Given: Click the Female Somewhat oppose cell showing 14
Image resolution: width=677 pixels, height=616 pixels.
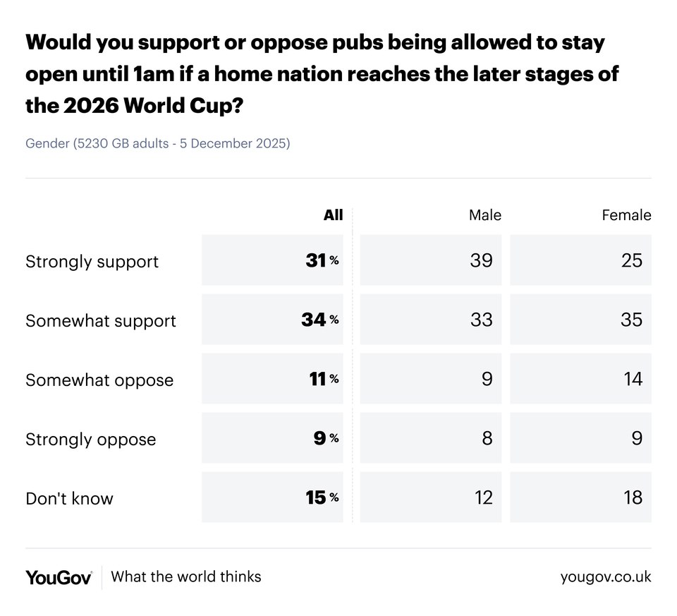Looking at the screenshot, I should click(581, 379).
